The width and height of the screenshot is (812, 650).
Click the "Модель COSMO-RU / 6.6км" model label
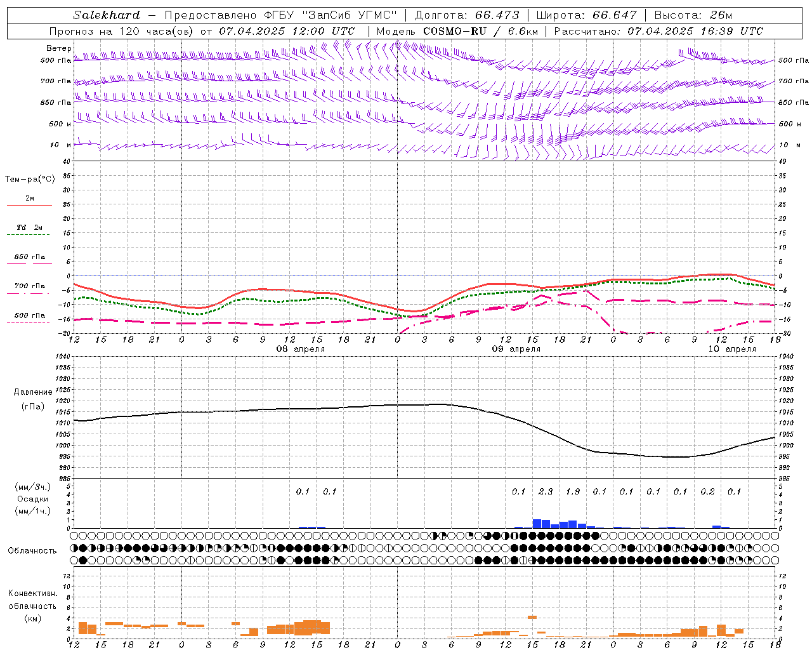pyautogui.click(x=457, y=31)
